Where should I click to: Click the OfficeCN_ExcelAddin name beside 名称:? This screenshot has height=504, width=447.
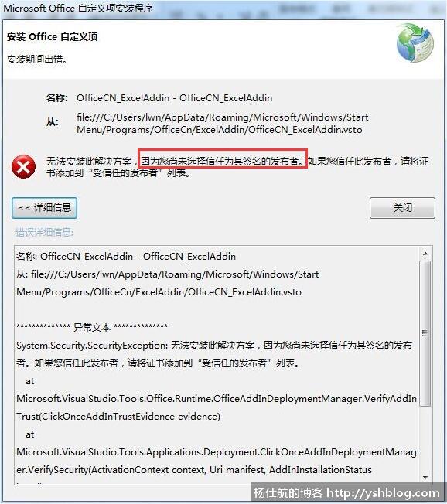pos(174,97)
